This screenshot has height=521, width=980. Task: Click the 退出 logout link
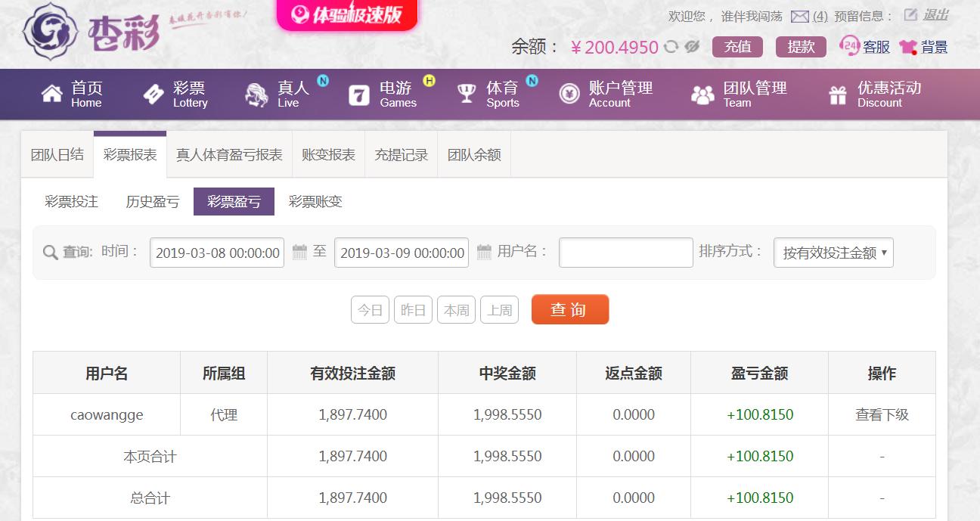[x=935, y=15]
